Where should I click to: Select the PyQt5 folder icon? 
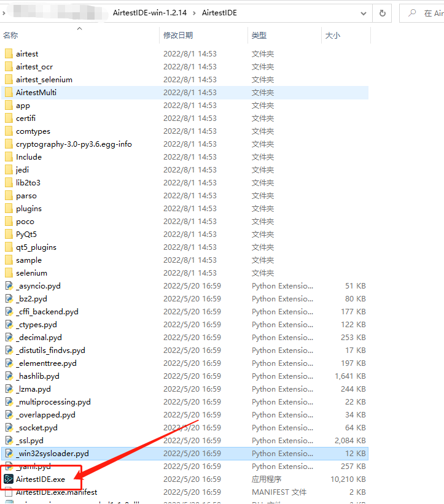point(9,234)
